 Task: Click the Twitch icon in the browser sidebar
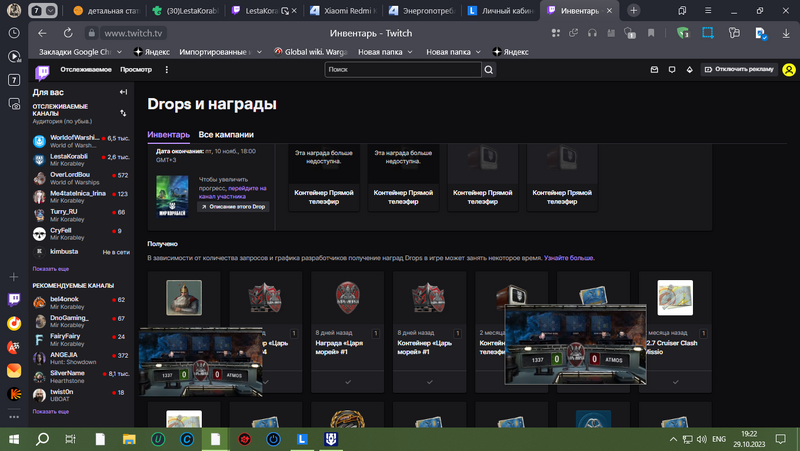14,299
